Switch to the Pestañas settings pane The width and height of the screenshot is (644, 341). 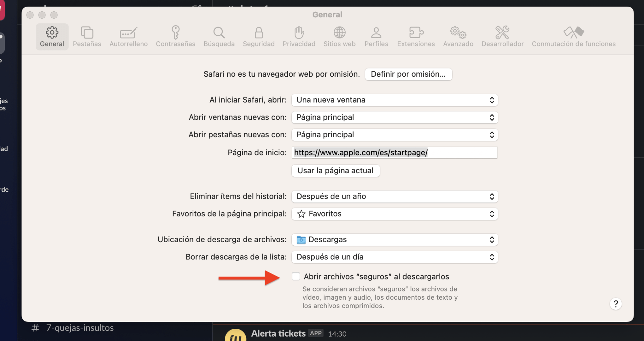[x=87, y=37]
